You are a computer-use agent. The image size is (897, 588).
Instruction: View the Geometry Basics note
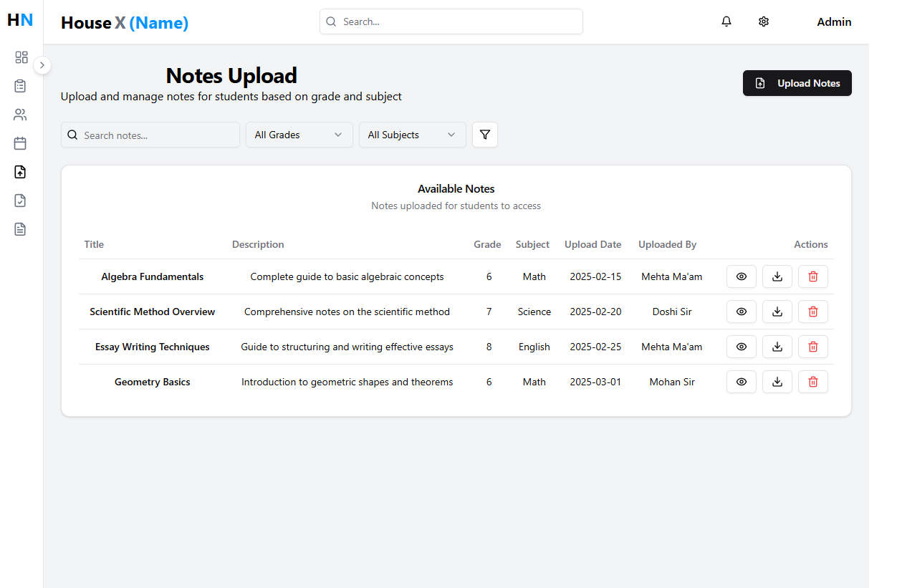click(x=742, y=382)
